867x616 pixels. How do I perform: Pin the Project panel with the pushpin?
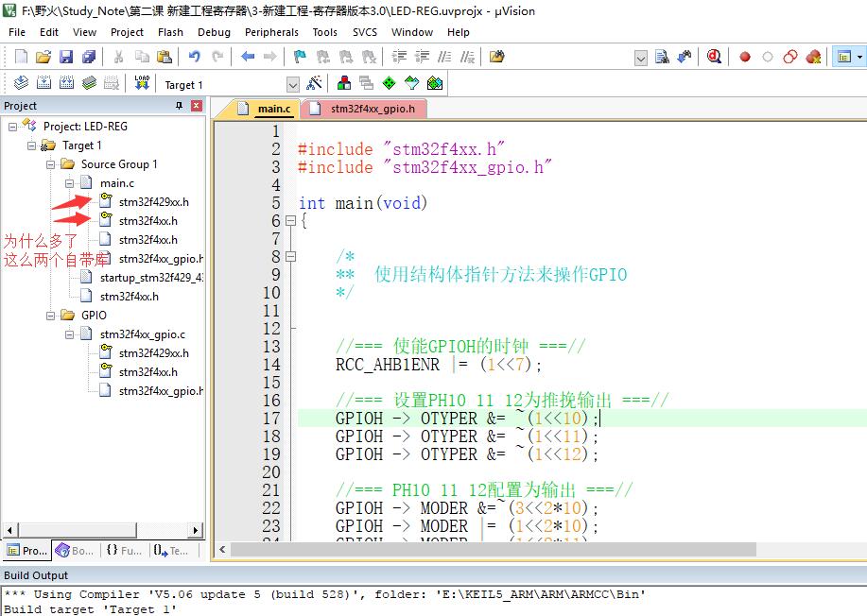[180, 106]
